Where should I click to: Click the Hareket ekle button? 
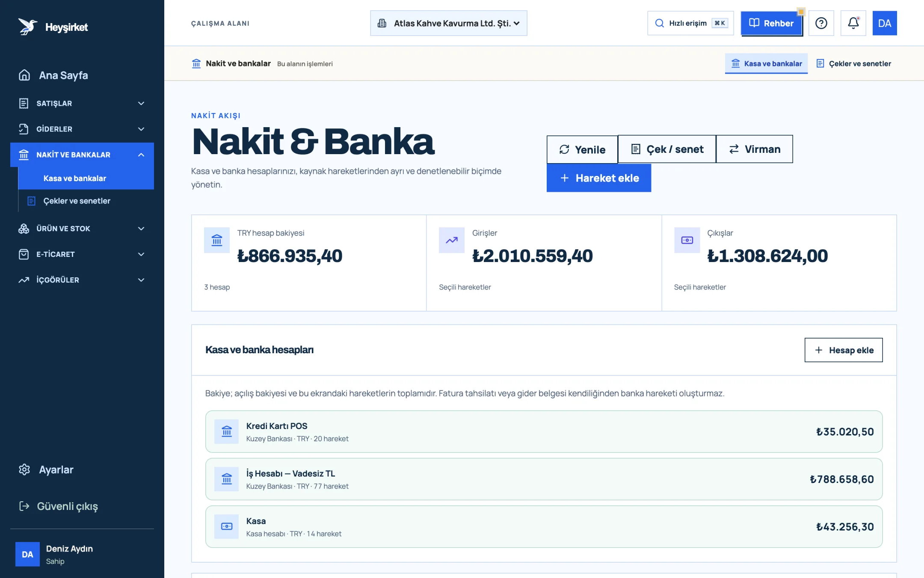(599, 178)
